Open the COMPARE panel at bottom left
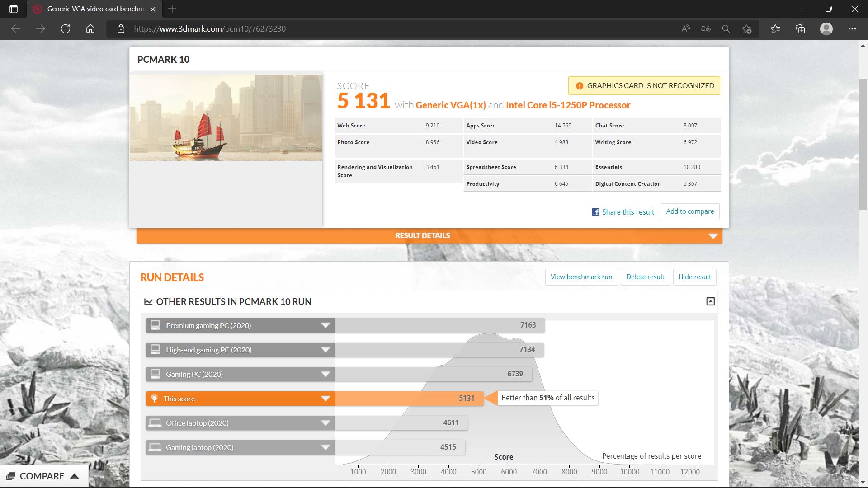Image resolution: width=868 pixels, height=488 pixels. click(x=43, y=476)
